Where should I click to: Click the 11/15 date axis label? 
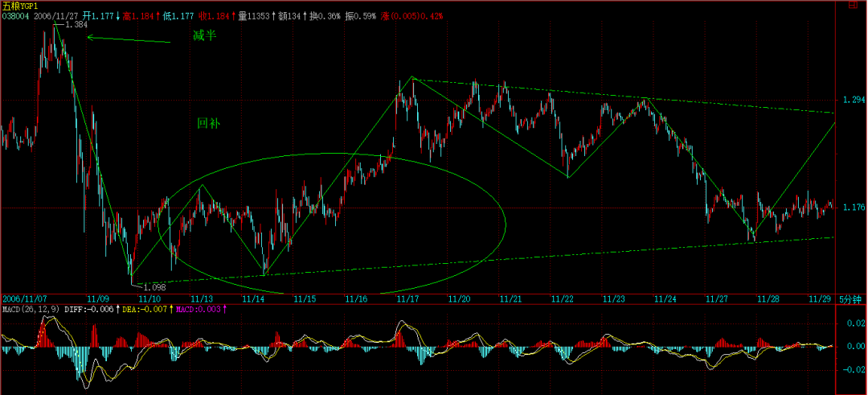(305, 298)
